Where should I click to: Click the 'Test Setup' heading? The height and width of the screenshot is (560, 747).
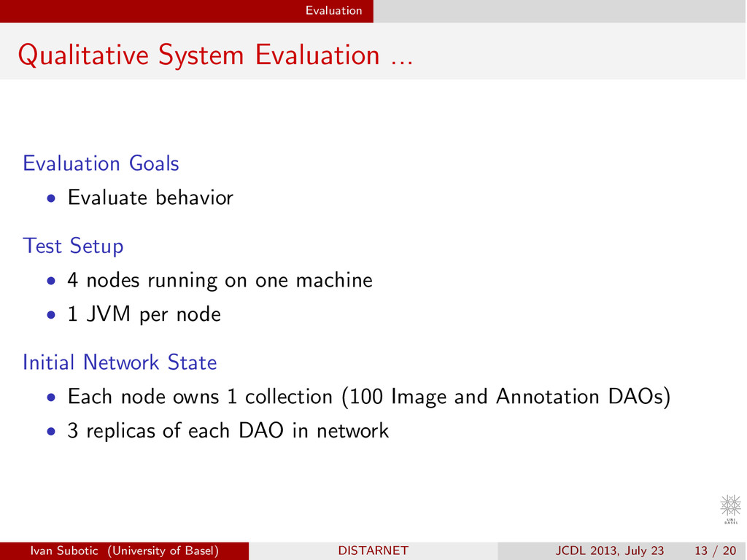tap(73, 246)
